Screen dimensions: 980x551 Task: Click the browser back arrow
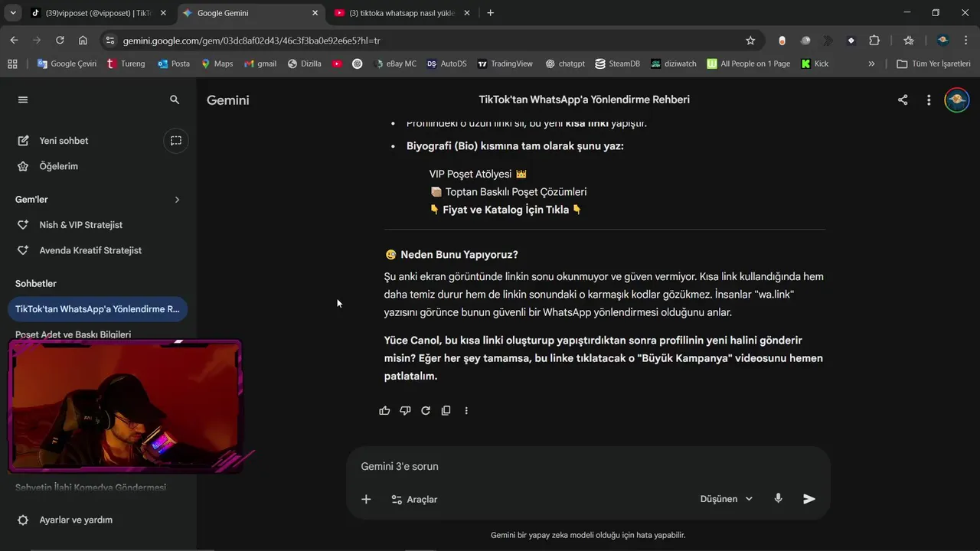tap(14, 41)
